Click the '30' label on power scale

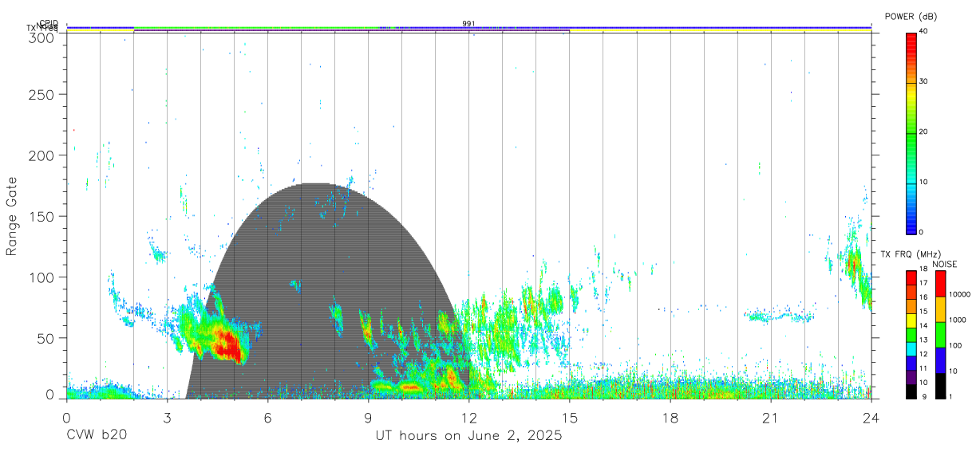pos(924,81)
